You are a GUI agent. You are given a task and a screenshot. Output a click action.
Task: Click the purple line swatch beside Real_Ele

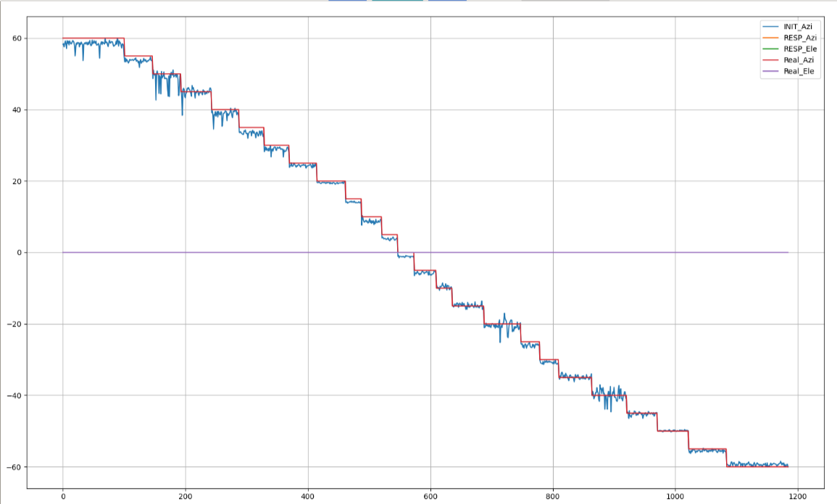click(x=771, y=72)
